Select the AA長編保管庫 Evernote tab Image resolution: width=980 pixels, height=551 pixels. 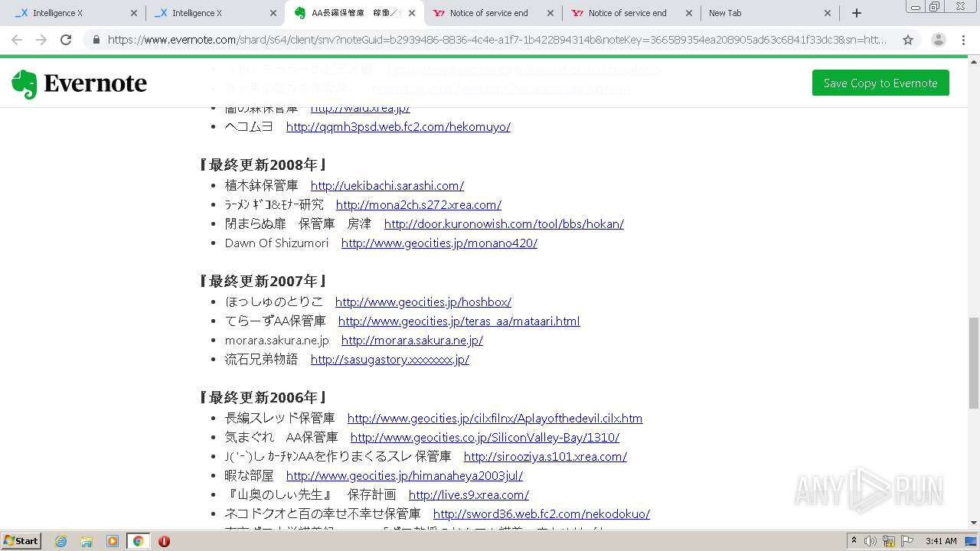354,13
